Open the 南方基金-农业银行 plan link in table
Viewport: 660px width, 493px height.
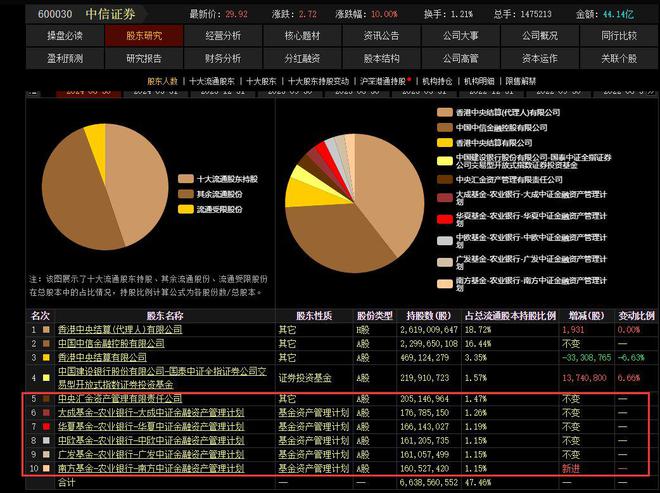[151, 468]
